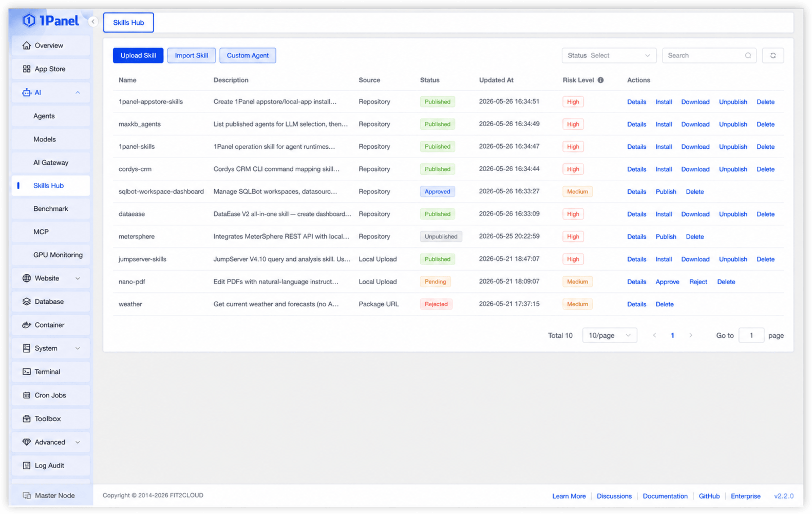Delete the weather skill
The image size is (812, 514).
point(665,304)
